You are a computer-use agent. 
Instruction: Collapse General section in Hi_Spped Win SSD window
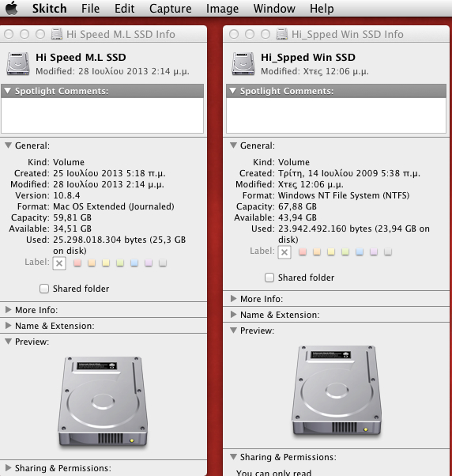point(233,145)
